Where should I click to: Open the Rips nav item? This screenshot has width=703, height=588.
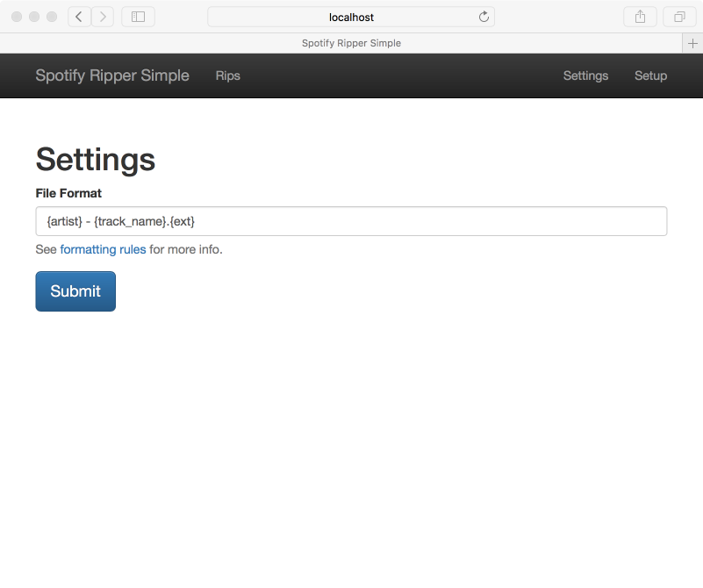pos(228,75)
